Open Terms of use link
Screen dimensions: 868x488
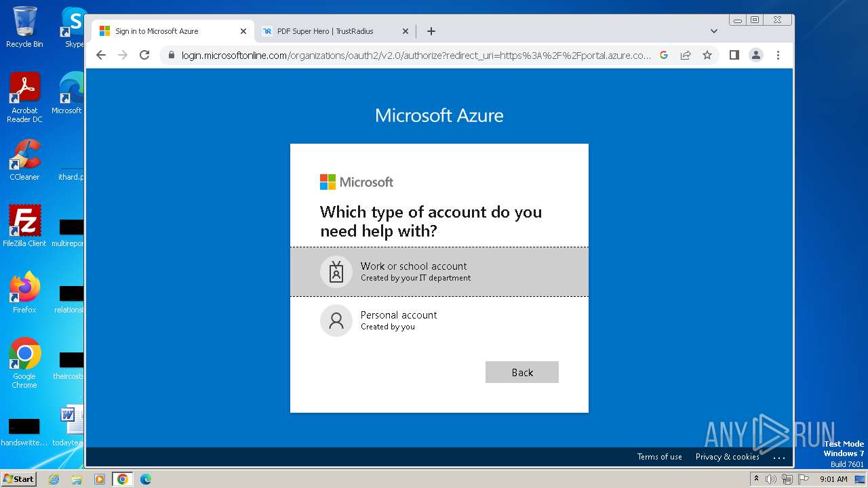coord(659,457)
